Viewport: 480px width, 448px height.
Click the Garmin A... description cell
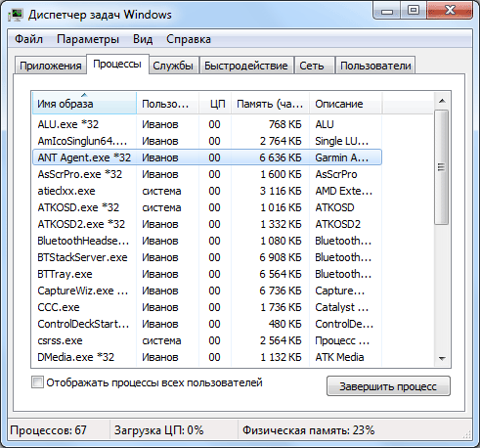[341, 157]
